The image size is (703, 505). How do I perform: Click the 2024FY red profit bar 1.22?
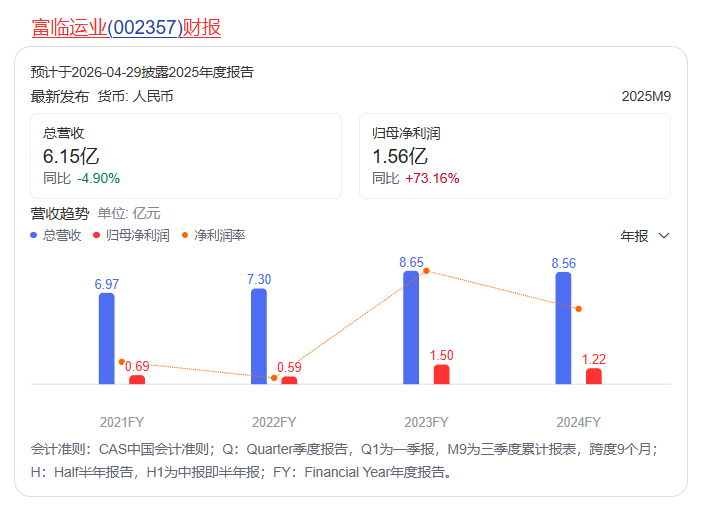(x=594, y=376)
